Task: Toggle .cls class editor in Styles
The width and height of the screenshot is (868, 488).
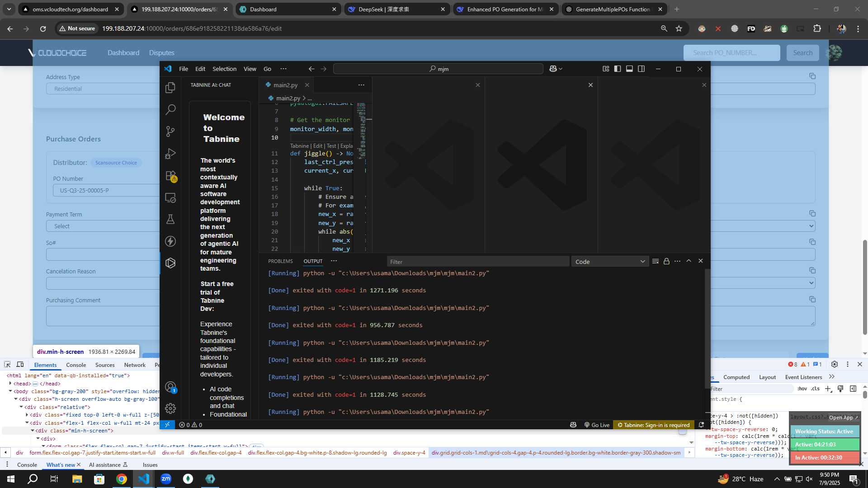Action: [x=815, y=389]
